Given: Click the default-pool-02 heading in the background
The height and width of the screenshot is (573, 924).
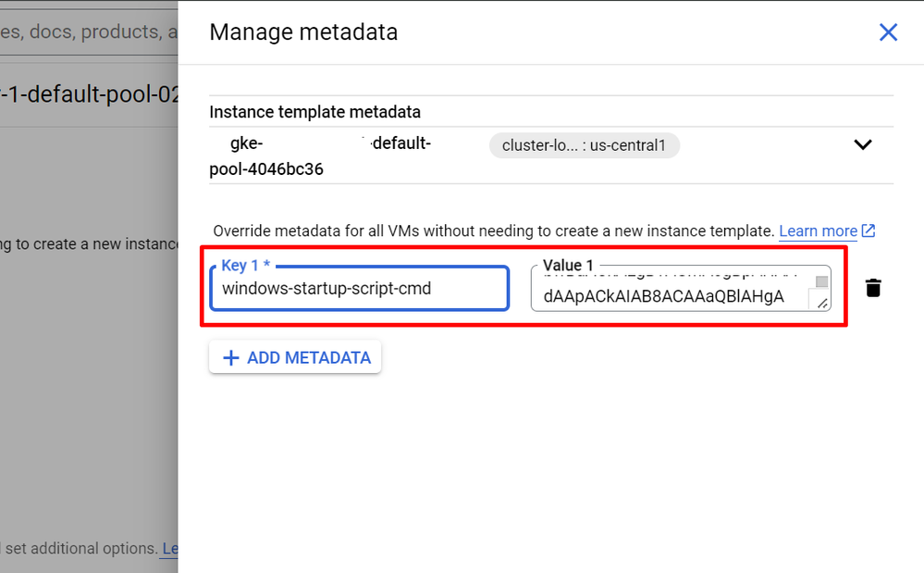Looking at the screenshot, I should (x=89, y=94).
